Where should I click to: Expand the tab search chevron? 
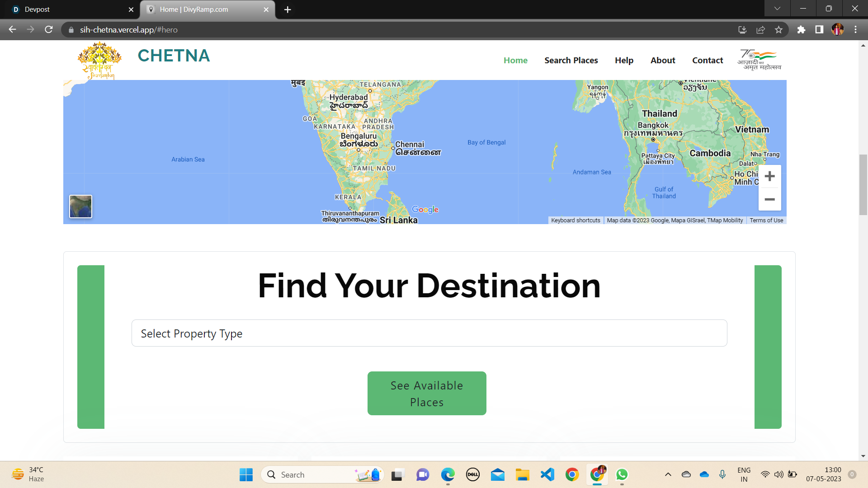pyautogui.click(x=777, y=9)
